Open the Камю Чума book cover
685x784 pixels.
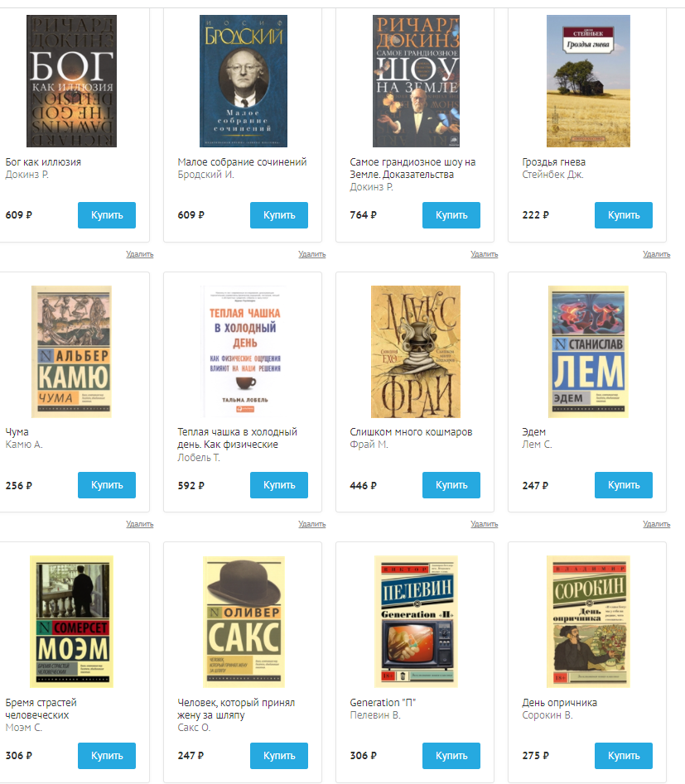pyautogui.click(x=71, y=352)
